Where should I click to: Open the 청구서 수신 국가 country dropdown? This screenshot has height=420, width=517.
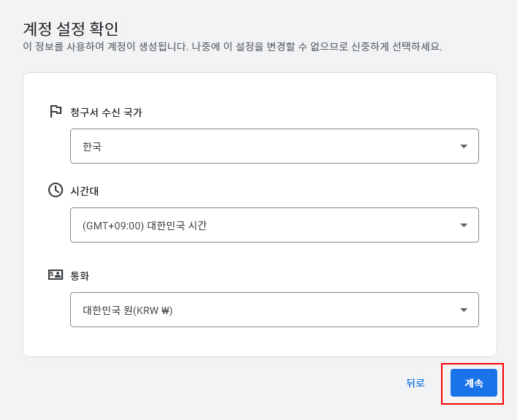coord(274,146)
